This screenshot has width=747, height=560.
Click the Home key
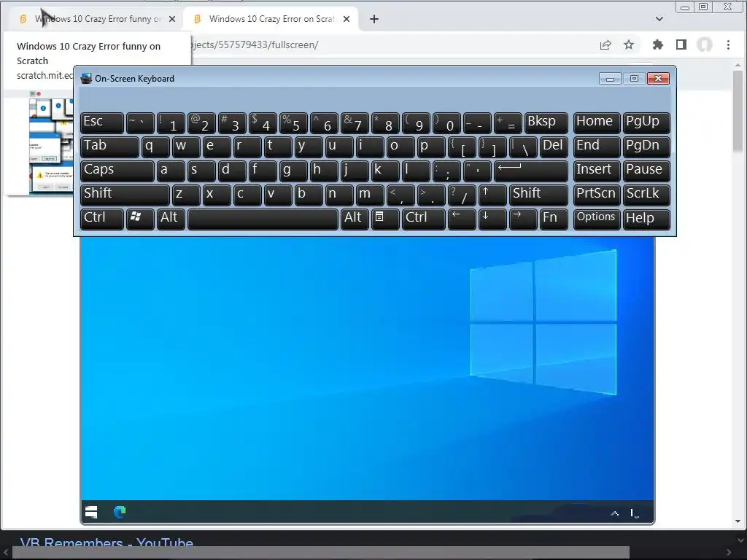[x=597, y=122]
